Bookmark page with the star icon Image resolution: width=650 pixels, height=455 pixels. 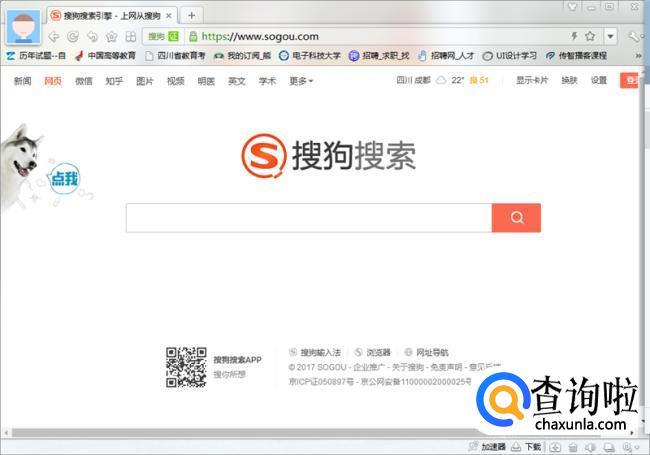(590, 36)
